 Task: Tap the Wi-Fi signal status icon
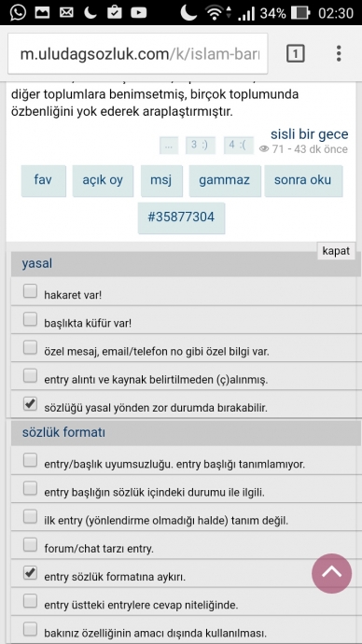coord(216,13)
